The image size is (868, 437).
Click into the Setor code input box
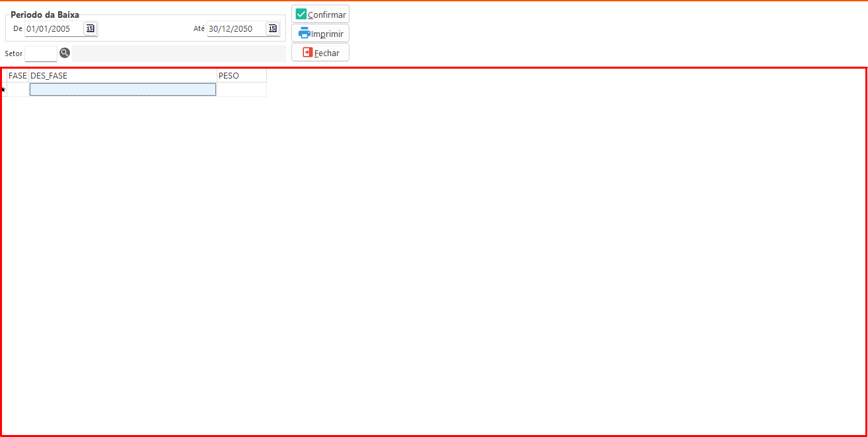point(41,53)
